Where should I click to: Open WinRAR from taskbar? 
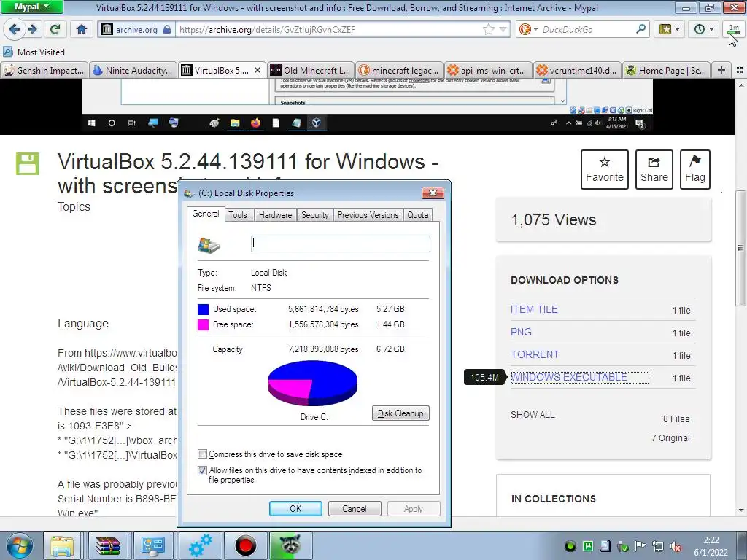click(108, 545)
